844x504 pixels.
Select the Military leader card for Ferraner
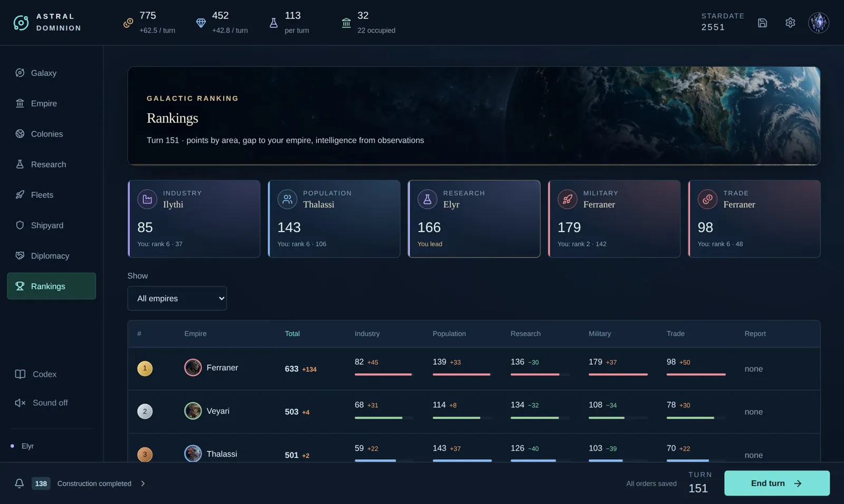click(x=614, y=219)
